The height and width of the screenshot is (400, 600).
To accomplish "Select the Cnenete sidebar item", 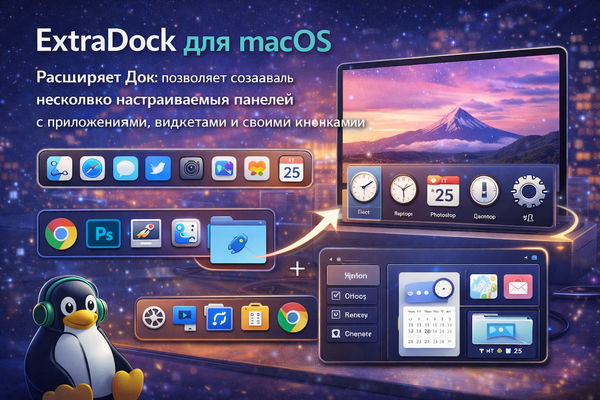I will tap(352, 334).
